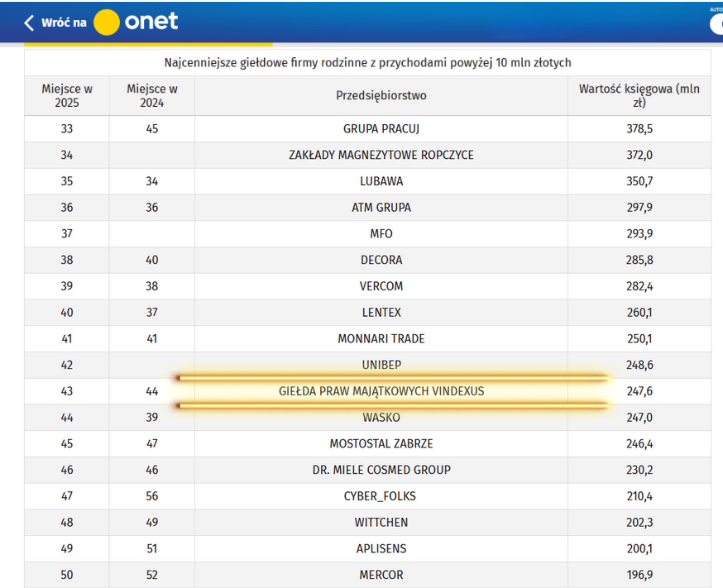Click 2024 rank 40 in DECORA row
Screen dimensions: 723x588
pyautogui.click(x=152, y=260)
